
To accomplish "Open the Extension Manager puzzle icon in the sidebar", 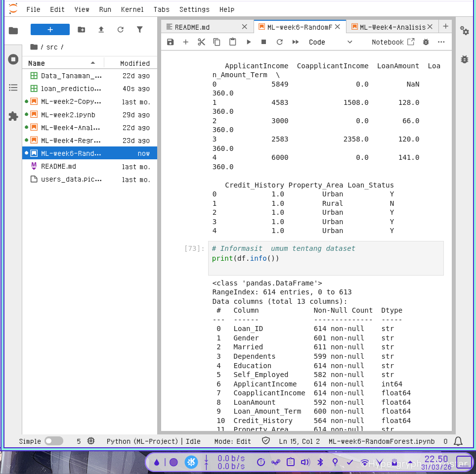I will 13,116.
